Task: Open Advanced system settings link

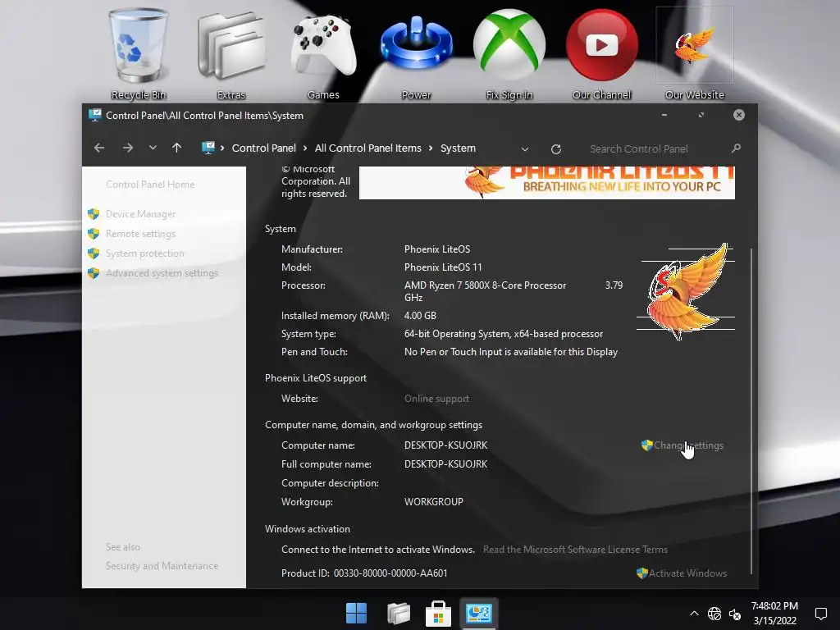Action: coord(162,273)
